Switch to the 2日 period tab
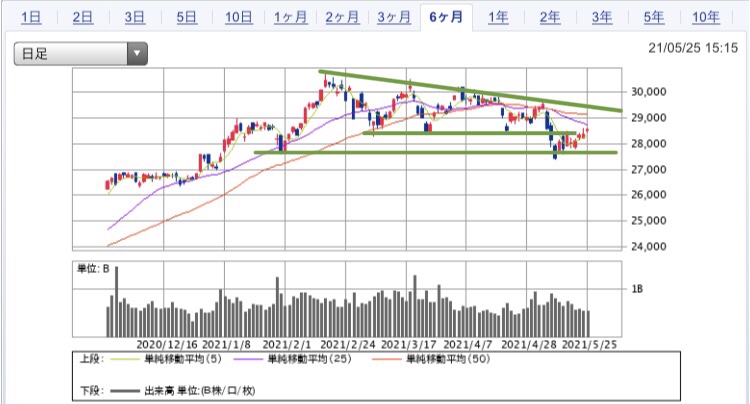This screenshot has width=750, height=404. (83, 18)
